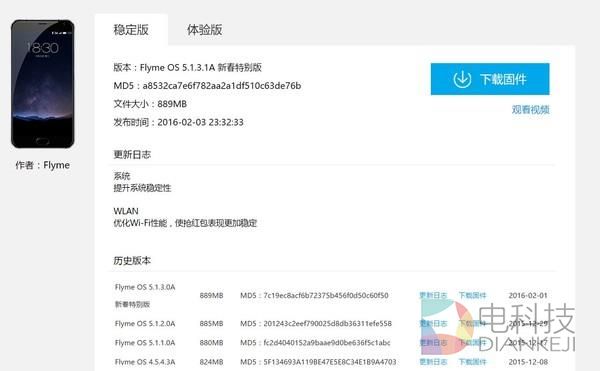Click the date 2016-02-01
This screenshot has width=600, height=371.
click(x=528, y=295)
